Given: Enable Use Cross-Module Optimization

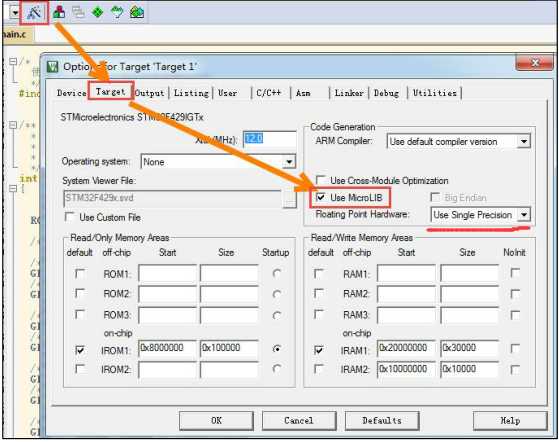Looking at the screenshot, I should (320, 180).
